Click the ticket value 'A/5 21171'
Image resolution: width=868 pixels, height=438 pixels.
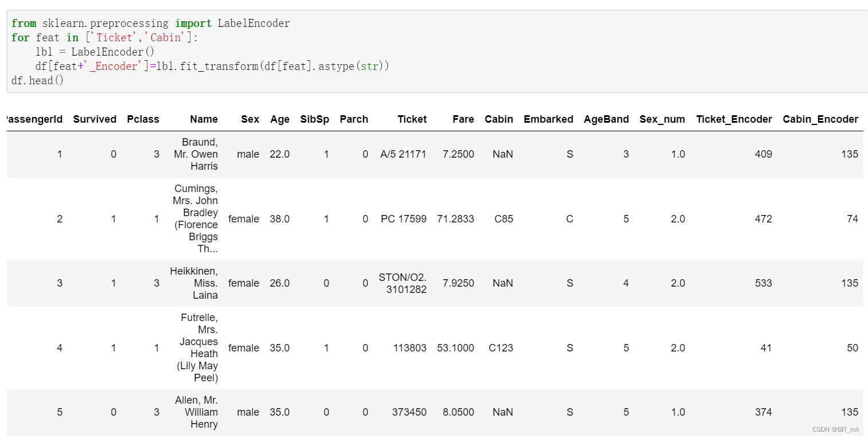pos(403,154)
